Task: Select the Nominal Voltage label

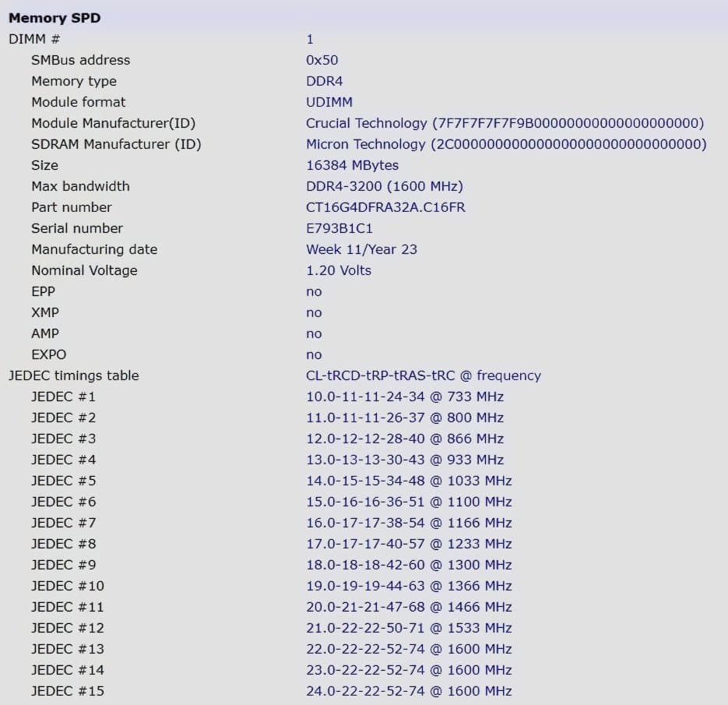Action: 84,270
